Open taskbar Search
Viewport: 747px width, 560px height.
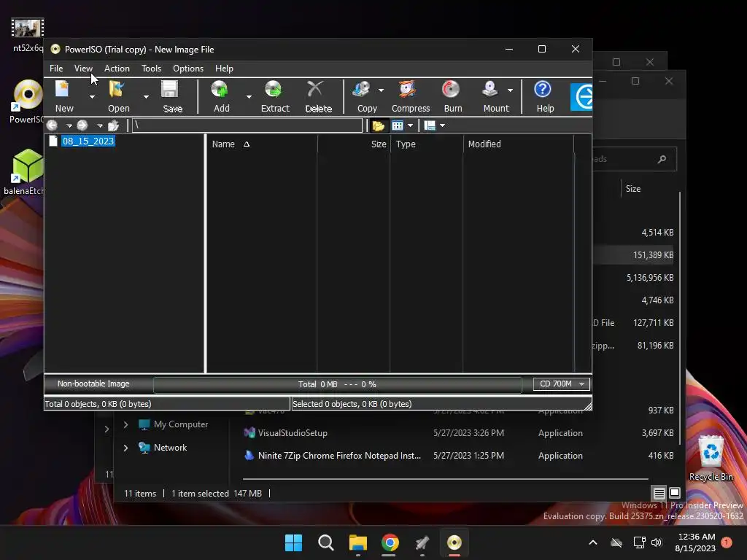click(x=326, y=542)
